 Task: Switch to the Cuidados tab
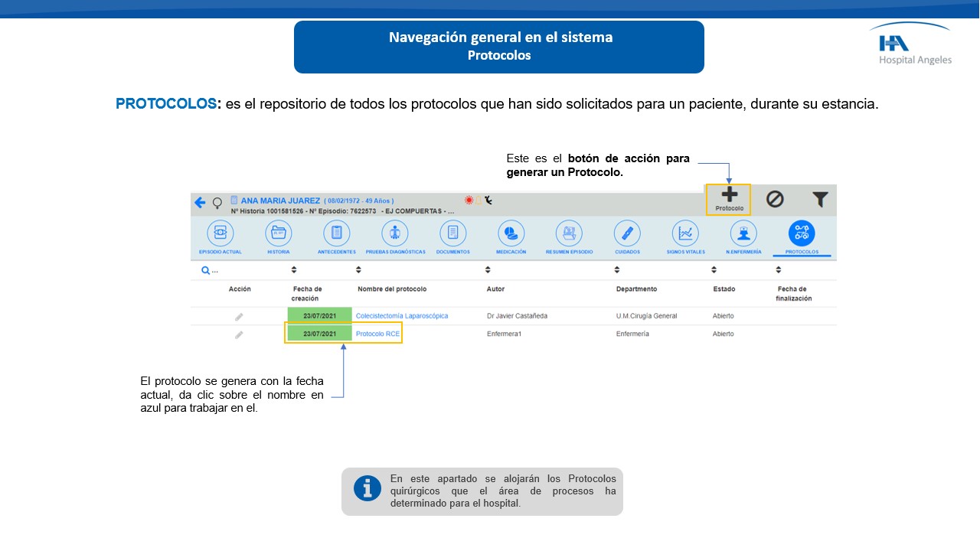(x=627, y=233)
